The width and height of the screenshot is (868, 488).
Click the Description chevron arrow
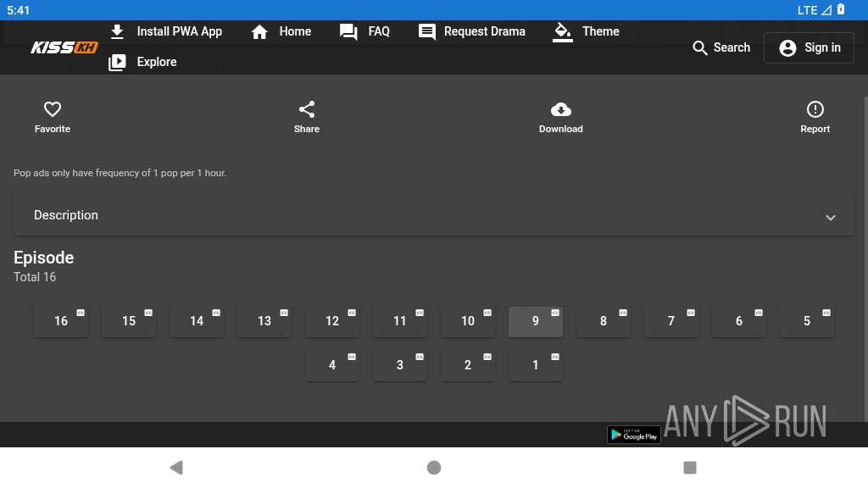[x=831, y=218]
